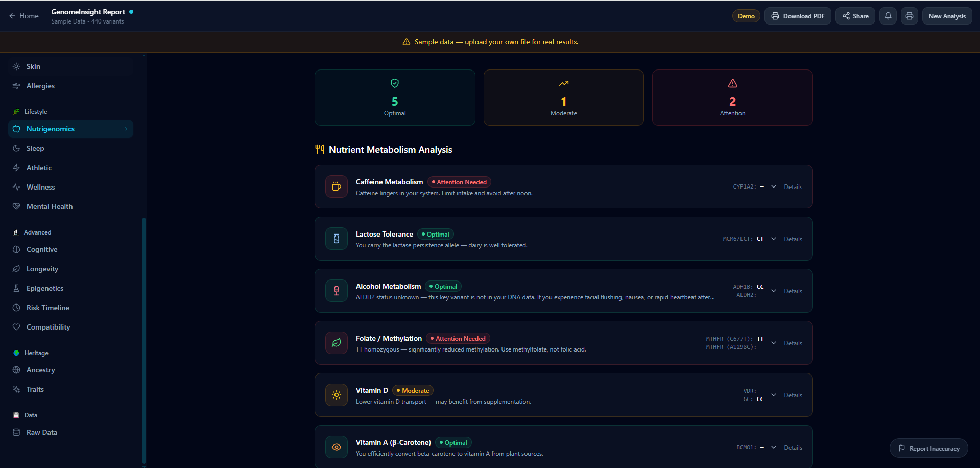Open the Share menu
Viewport: 980px width, 468px height.
(x=855, y=16)
